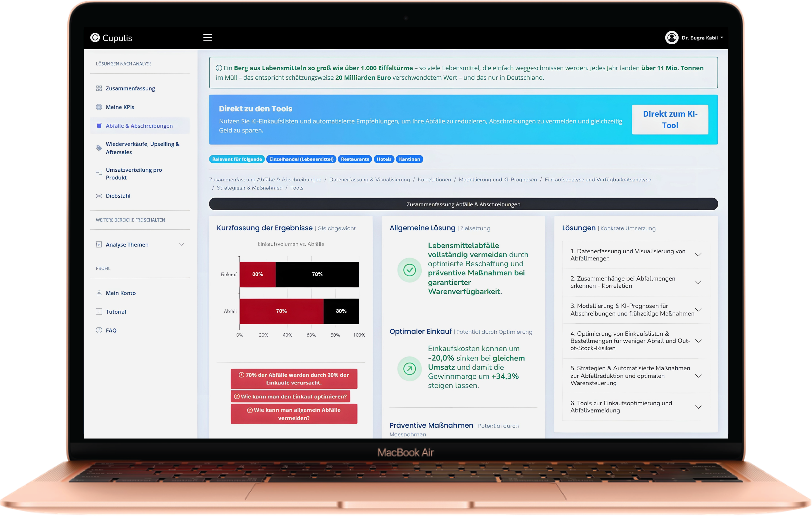812x516 pixels.
Task: Open Abfälle & Abschreibungen in the sidebar
Action: (x=139, y=126)
